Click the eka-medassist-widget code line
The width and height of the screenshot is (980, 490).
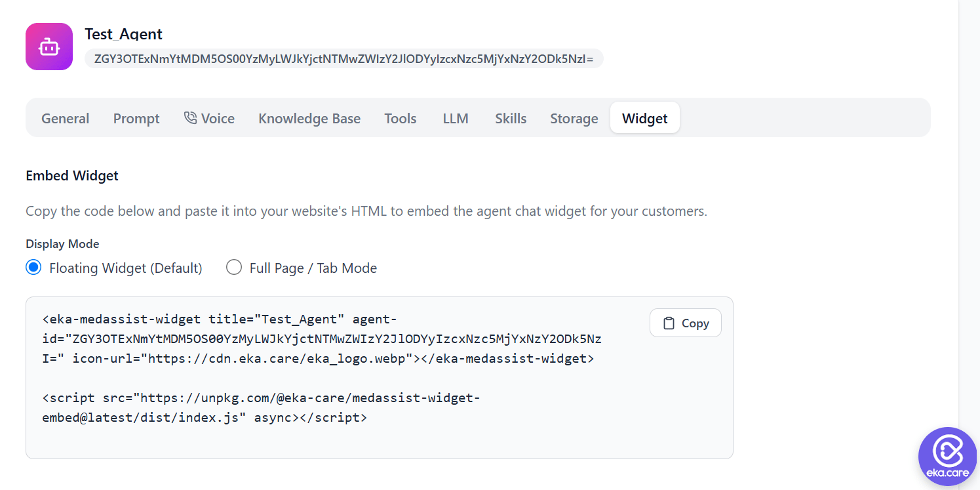click(220, 319)
